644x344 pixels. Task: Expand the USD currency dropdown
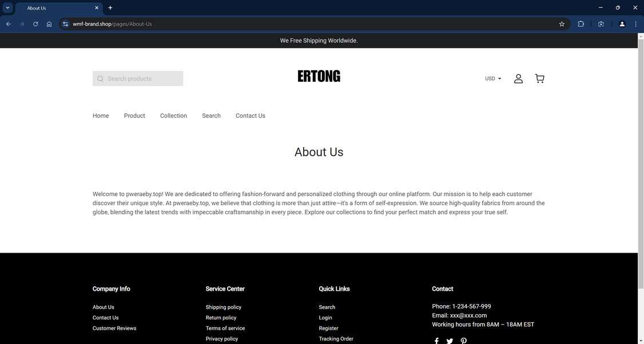[x=493, y=78]
